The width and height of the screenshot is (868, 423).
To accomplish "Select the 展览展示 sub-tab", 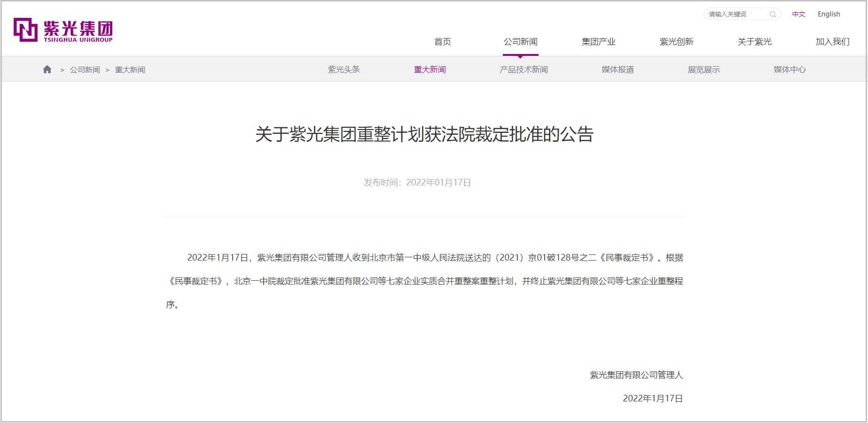I will (x=704, y=69).
